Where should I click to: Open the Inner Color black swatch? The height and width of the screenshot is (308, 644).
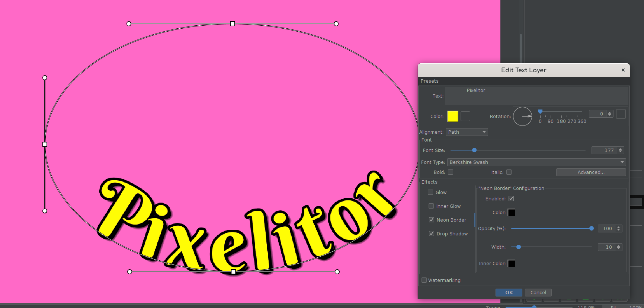(x=512, y=264)
